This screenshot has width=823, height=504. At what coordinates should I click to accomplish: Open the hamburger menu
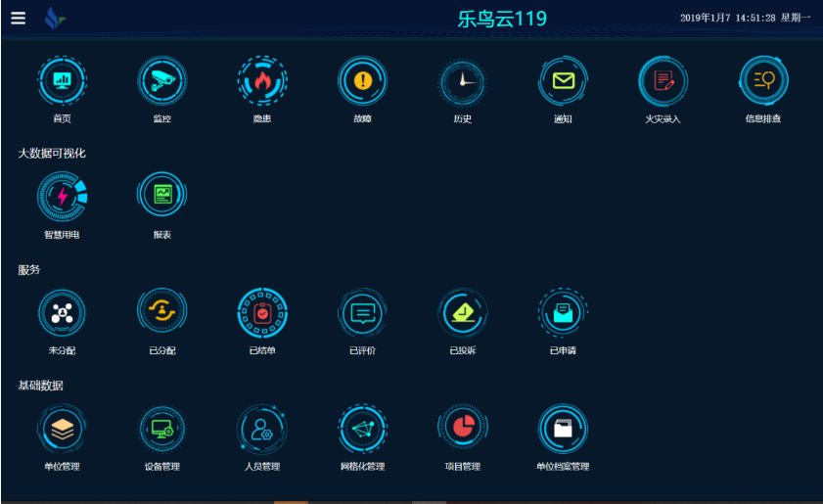point(19,18)
